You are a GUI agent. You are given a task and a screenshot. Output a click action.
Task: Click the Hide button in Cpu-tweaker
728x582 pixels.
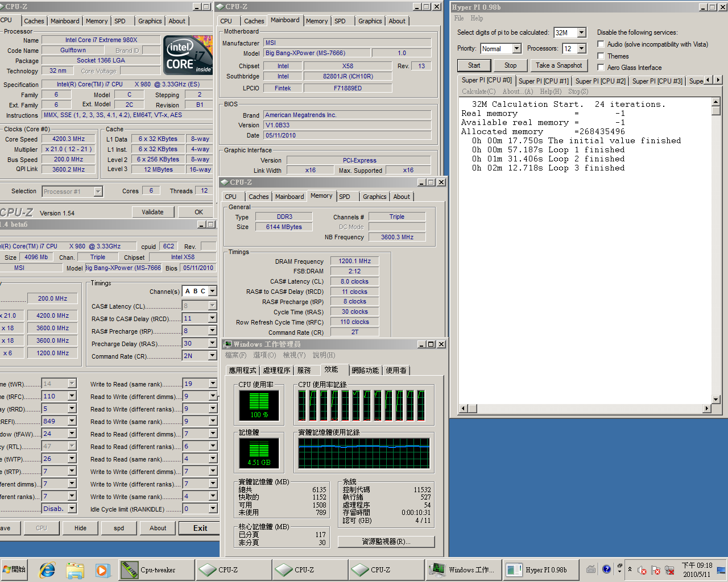click(x=80, y=528)
